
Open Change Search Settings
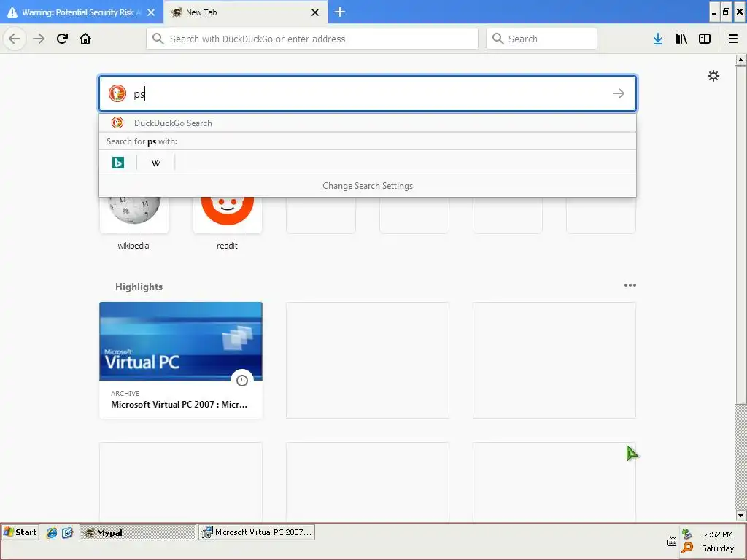368,186
